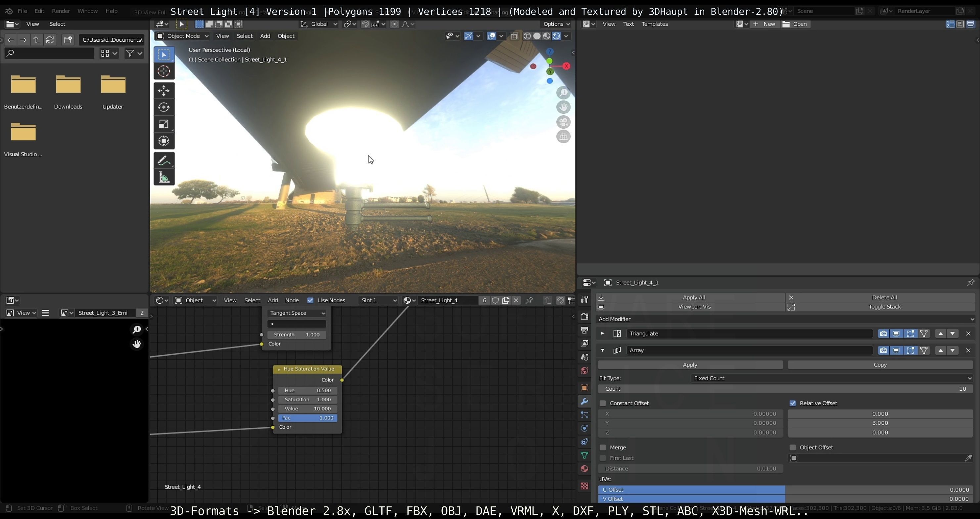Disable the Relative Offset checkbox
980x519 pixels.
tap(793, 403)
